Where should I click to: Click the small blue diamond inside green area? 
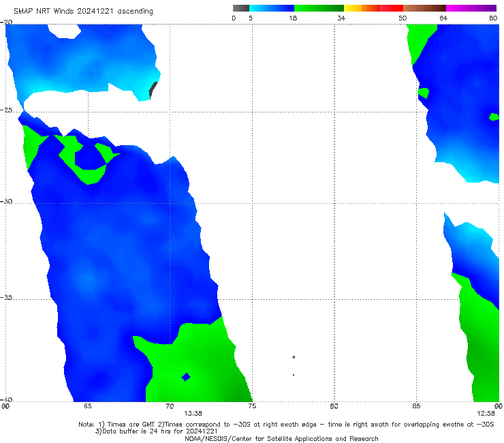tap(186, 377)
